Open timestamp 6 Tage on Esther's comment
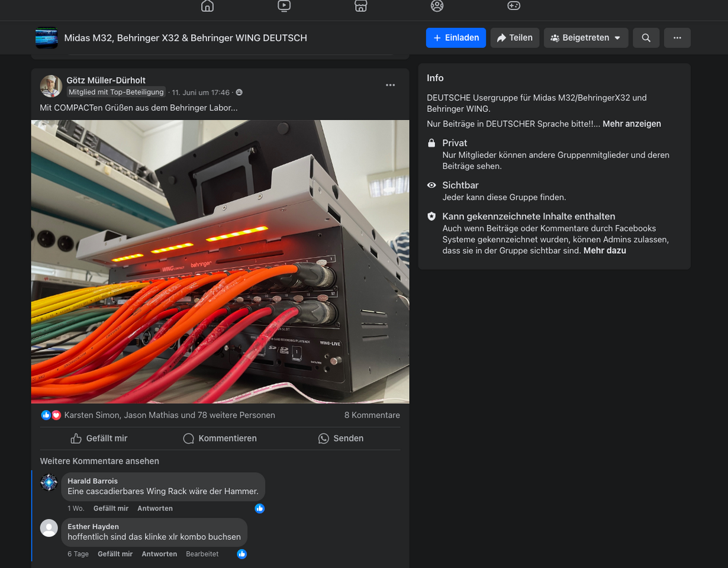728x568 pixels. click(x=78, y=554)
